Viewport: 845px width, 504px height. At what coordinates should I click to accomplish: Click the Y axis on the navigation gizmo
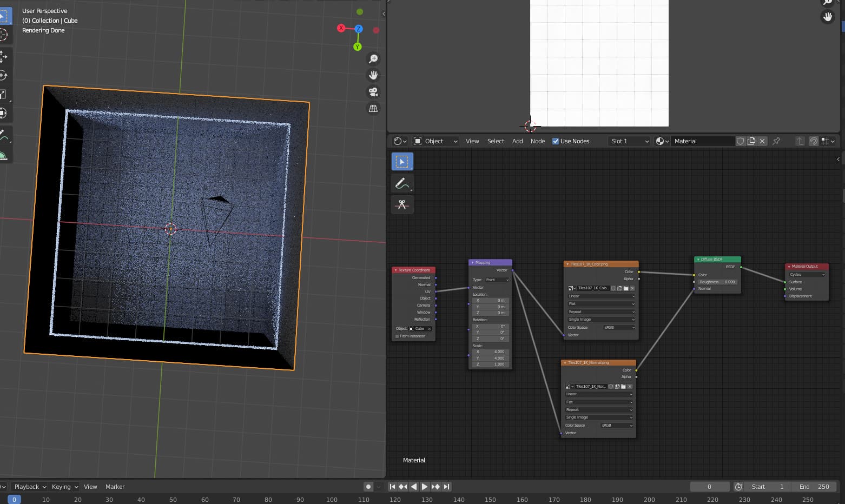coord(357,47)
